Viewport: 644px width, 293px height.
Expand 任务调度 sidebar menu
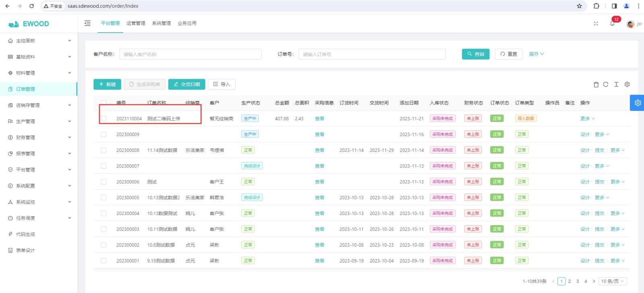(38, 218)
